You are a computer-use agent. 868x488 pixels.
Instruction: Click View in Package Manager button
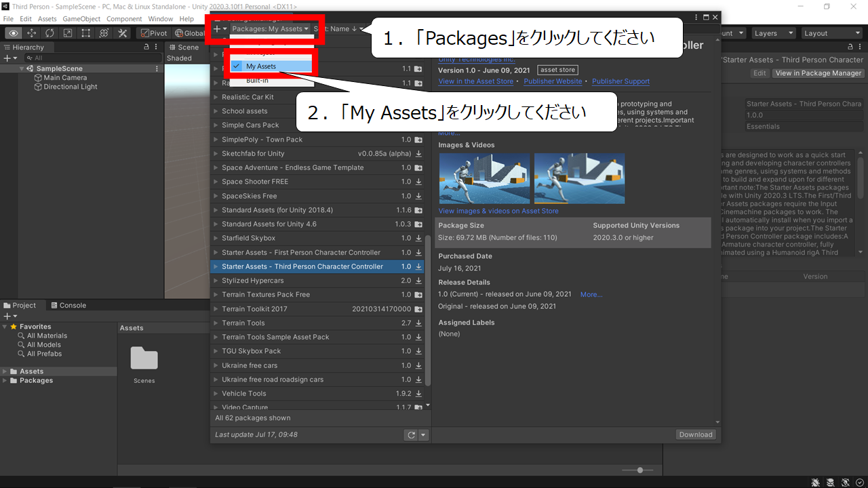click(818, 73)
